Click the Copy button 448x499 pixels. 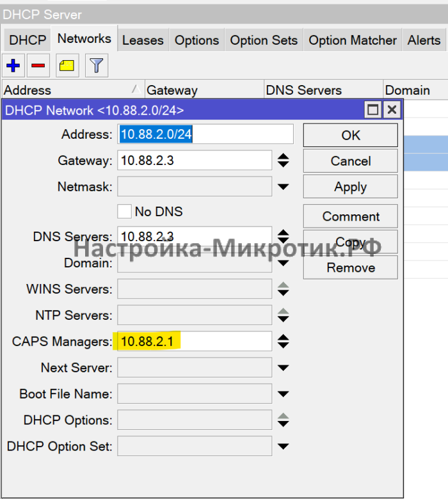(x=351, y=242)
